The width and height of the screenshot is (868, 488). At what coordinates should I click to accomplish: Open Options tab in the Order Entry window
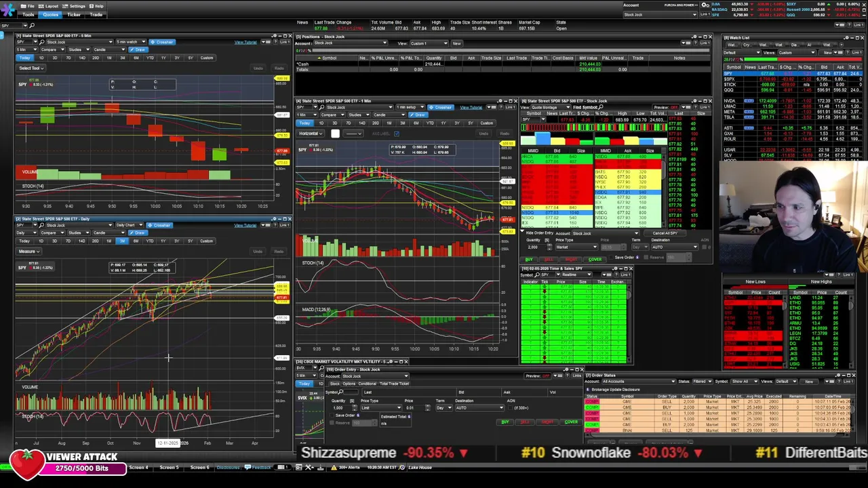click(x=349, y=384)
